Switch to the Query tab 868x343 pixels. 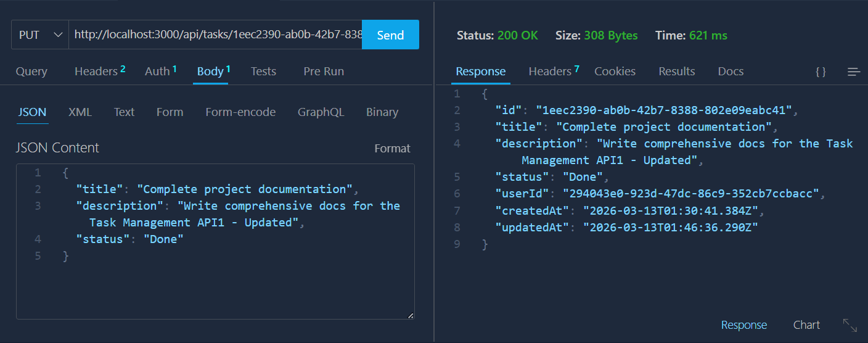point(31,72)
